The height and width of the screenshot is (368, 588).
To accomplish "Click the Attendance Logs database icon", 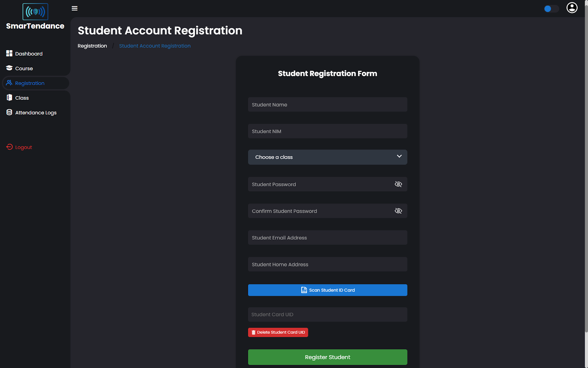I will point(9,112).
